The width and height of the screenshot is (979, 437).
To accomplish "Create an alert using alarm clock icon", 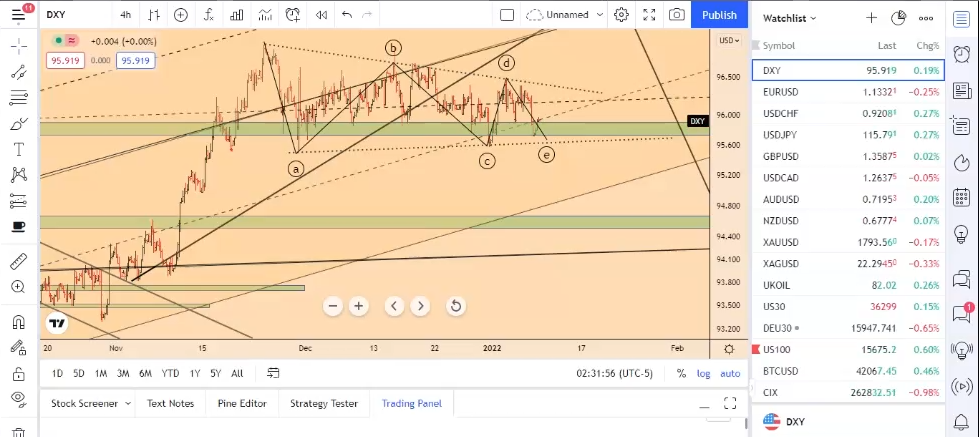I will point(292,15).
